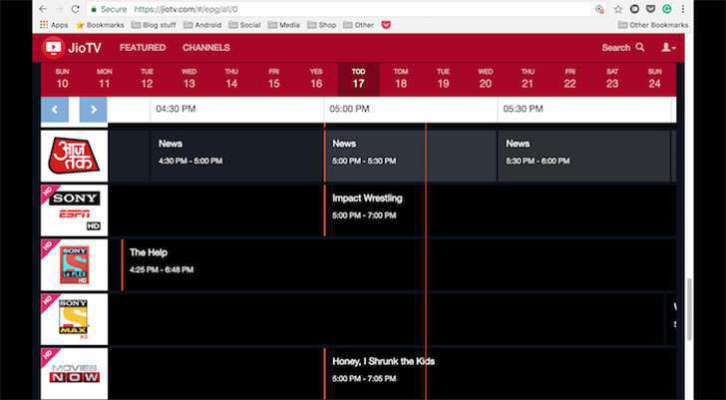The image size is (726, 400).
Task: Click the 05:30 PM time label
Action: [523, 109]
